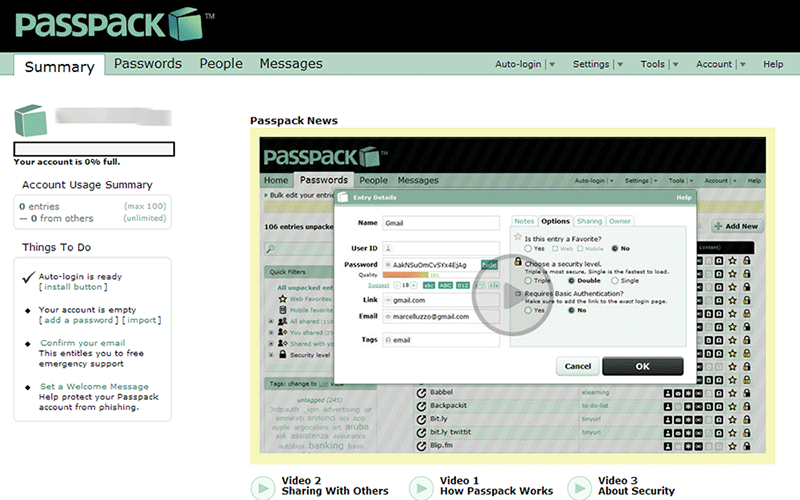Click the Entry Details dialog icon in preview
The height and width of the screenshot is (500, 800).
[x=343, y=197]
